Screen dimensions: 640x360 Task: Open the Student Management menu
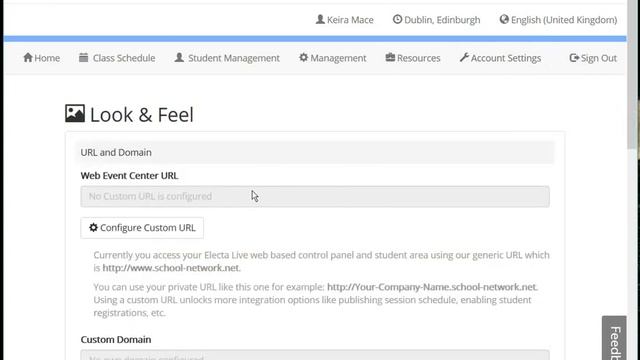pos(227,58)
